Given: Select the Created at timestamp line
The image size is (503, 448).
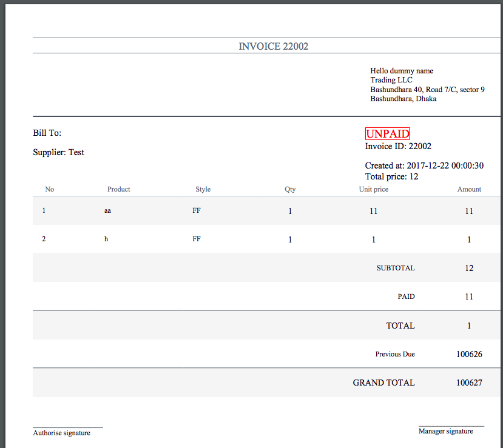Looking at the screenshot, I should click(x=424, y=165).
